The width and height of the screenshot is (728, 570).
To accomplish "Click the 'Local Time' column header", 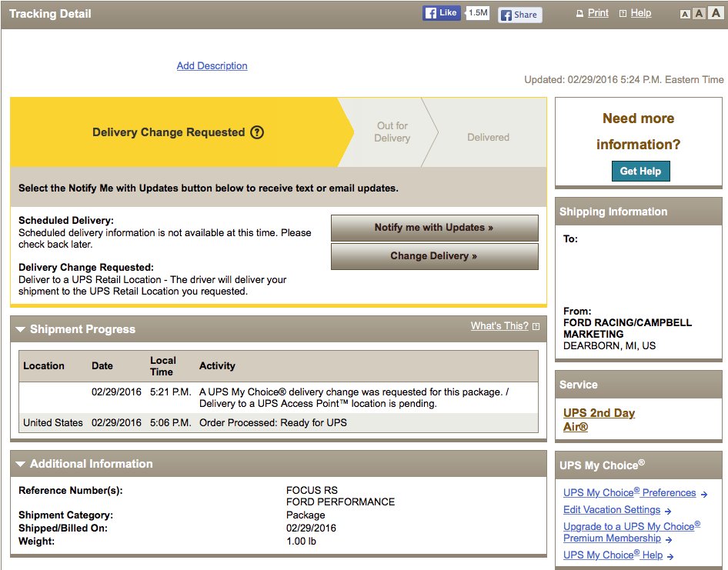I will [163, 366].
